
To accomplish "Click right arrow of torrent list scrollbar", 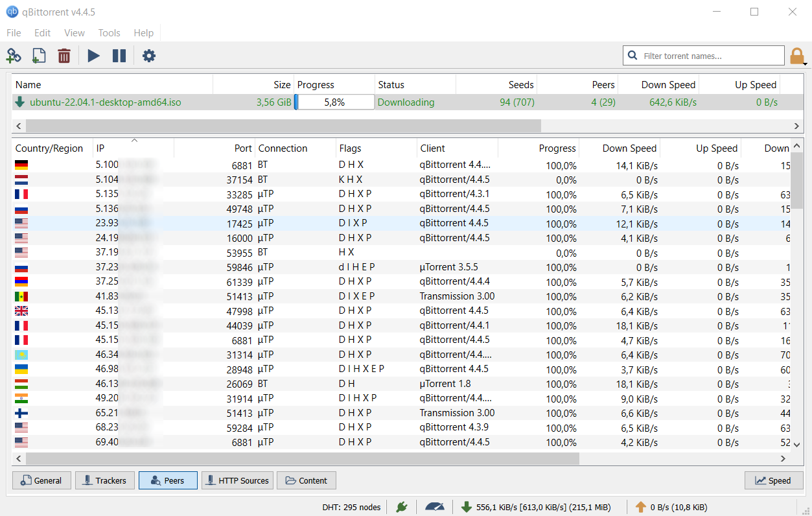I will (797, 126).
